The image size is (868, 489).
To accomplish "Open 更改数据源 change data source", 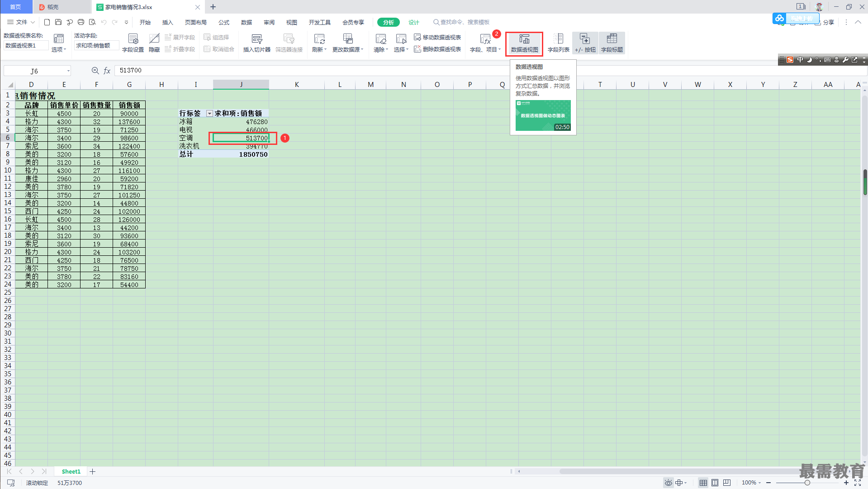I will pos(348,43).
